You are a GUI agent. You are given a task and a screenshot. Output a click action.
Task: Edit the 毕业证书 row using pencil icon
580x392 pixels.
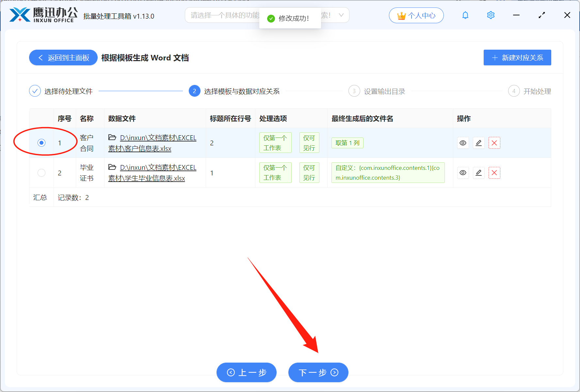478,172
